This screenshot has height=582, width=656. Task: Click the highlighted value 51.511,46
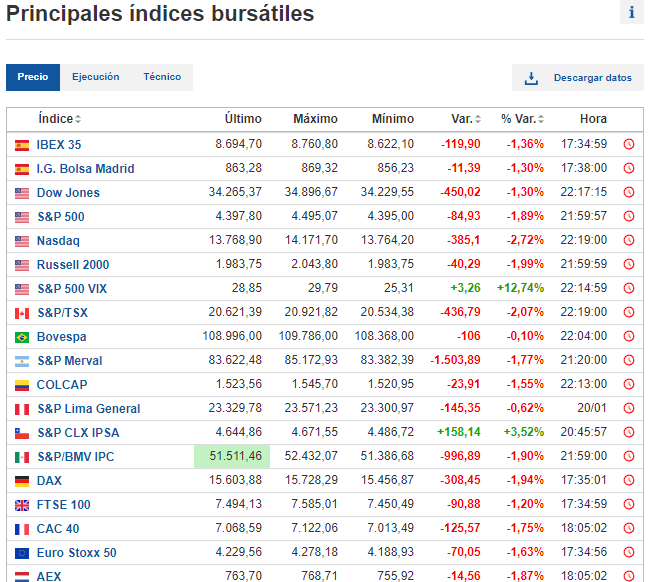[232, 456]
